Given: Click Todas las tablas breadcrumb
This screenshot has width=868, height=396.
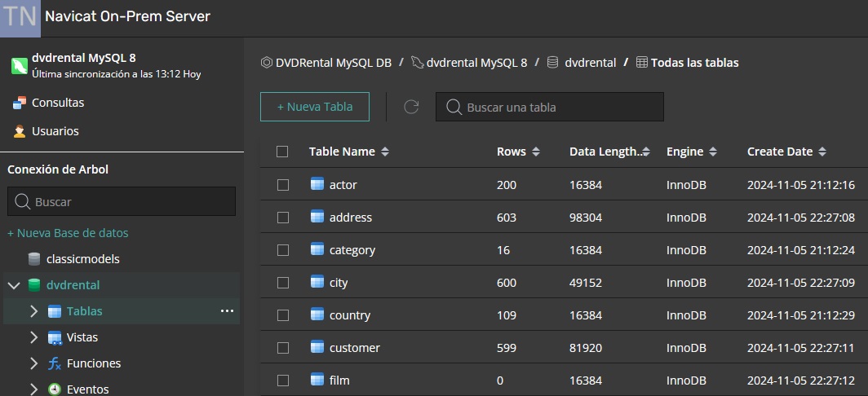Looking at the screenshot, I should tap(695, 63).
